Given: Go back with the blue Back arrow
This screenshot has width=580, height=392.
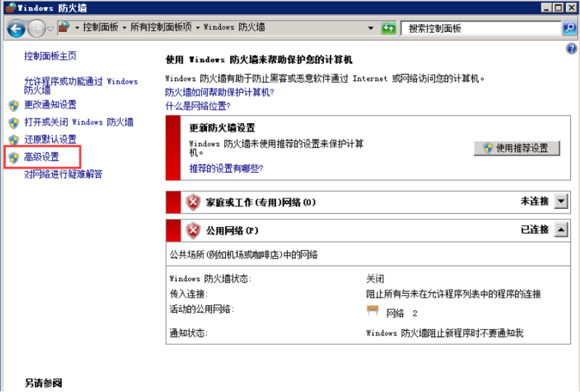Looking at the screenshot, I should 16,29.
